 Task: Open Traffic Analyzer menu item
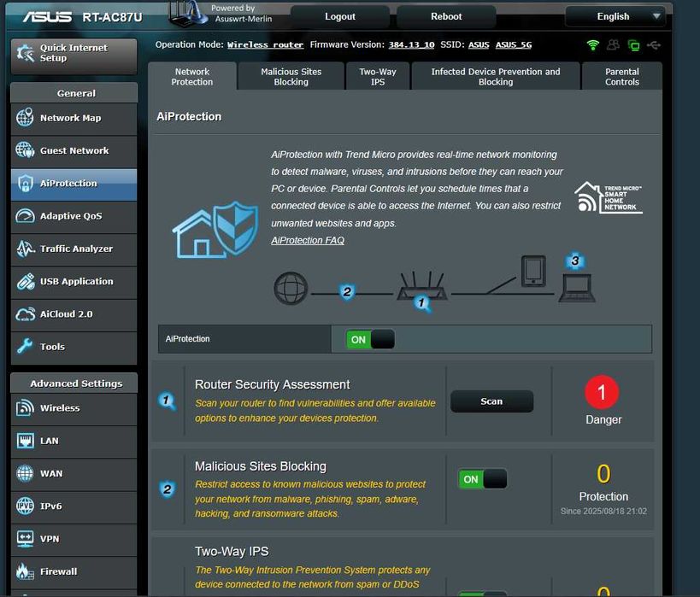pos(74,249)
